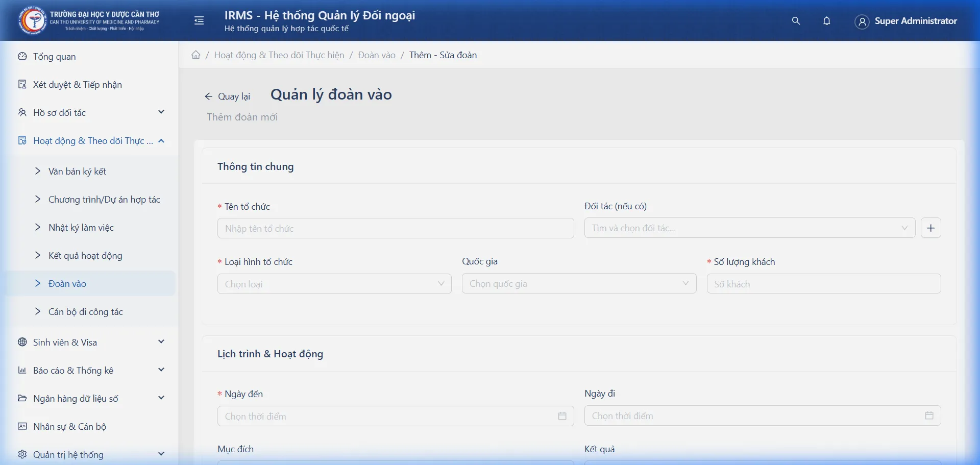The height and width of the screenshot is (465, 980).
Task: Click the plus icon to add new đối tác
Action: [x=931, y=228]
